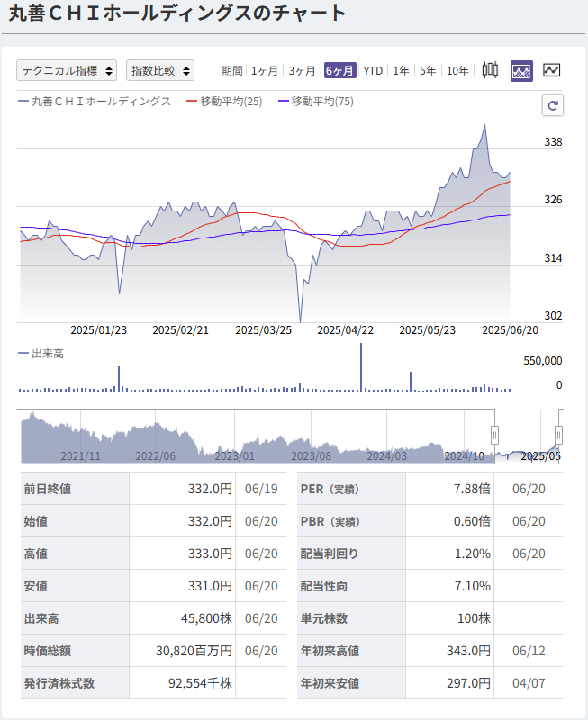Switch to line chart view icon
Image resolution: width=588 pixels, height=720 pixels.
[x=552, y=70]
